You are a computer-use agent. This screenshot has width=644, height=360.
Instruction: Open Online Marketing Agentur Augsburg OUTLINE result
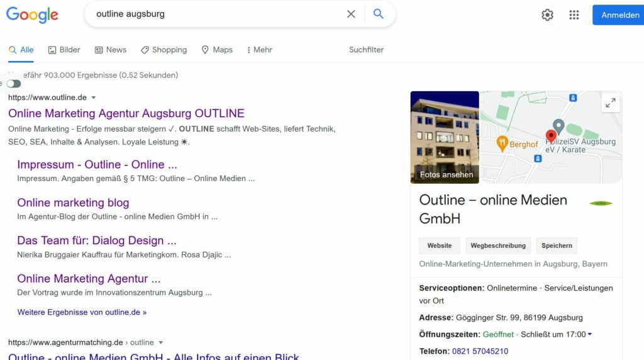[x=126, y=113]
